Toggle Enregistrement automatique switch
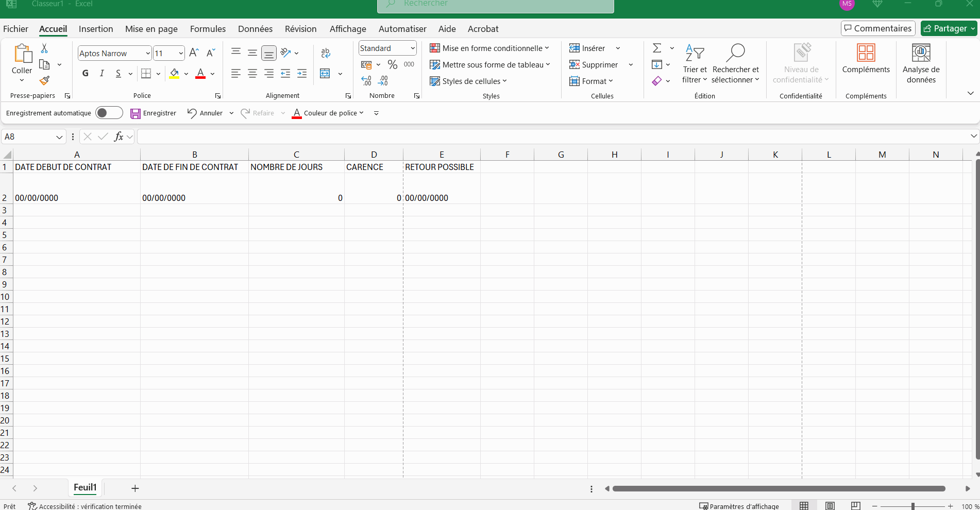This screenshot has width=980, height=510. click(109, 113)
